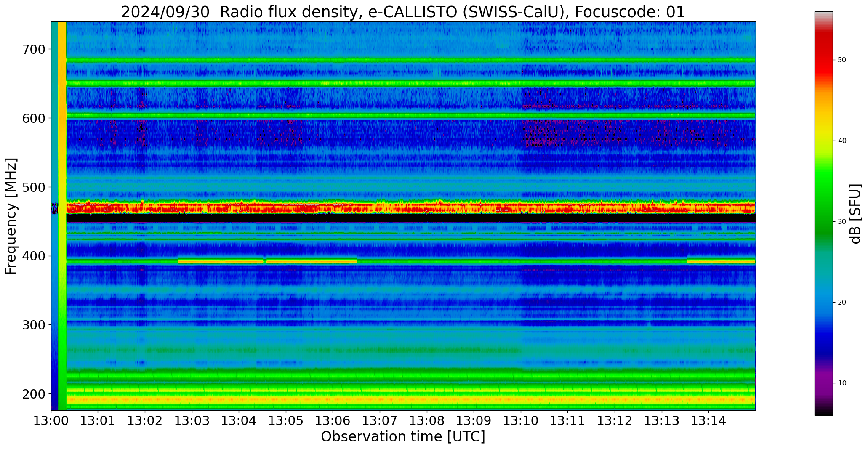Click the 300 frequency tick label
868x449 pixels.
tap(33, 325)
